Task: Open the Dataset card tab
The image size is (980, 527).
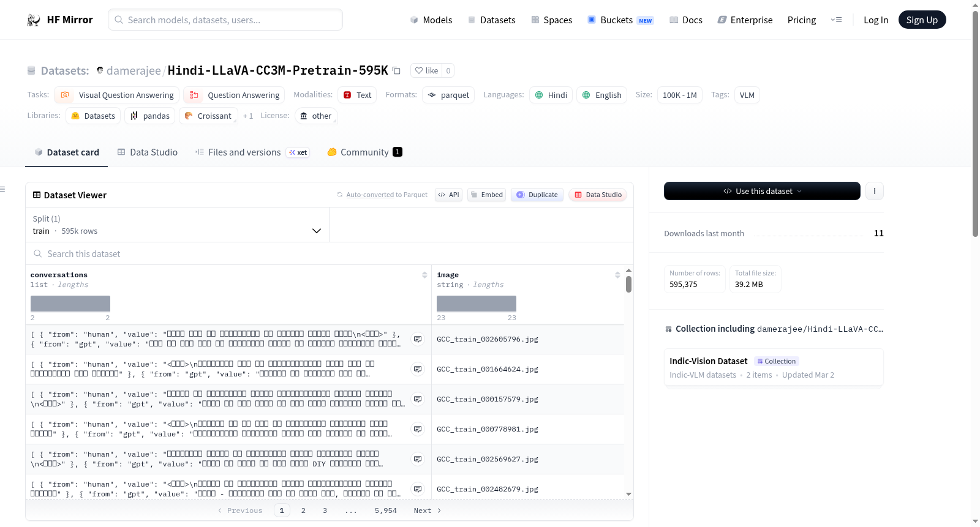Action: coord(67,152)
